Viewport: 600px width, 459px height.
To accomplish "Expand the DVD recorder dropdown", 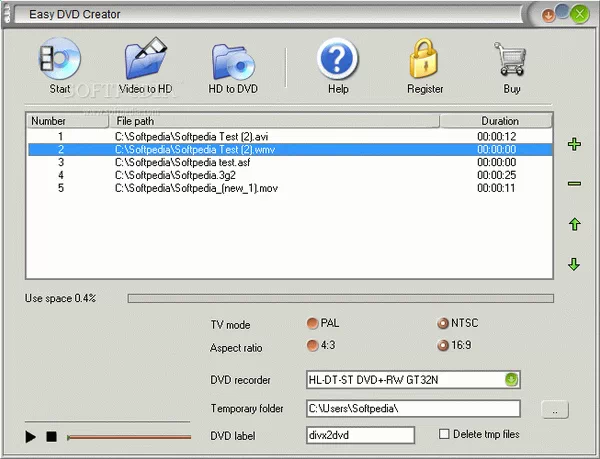I will tap(511, 380).
